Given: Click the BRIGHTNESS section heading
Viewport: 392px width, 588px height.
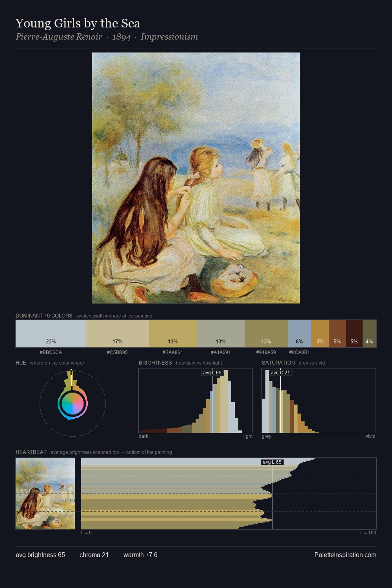Looking at the screenshot, I should pos(155,363).
